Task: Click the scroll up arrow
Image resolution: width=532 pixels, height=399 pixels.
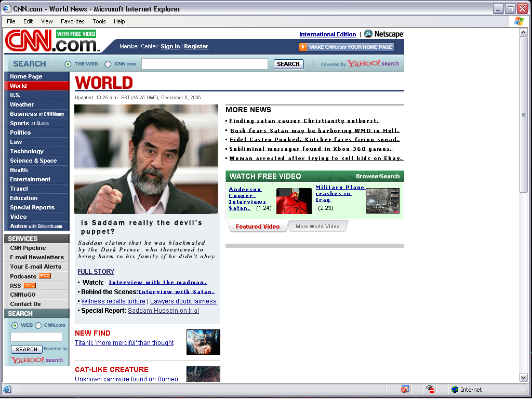Action: pos(523,33)
